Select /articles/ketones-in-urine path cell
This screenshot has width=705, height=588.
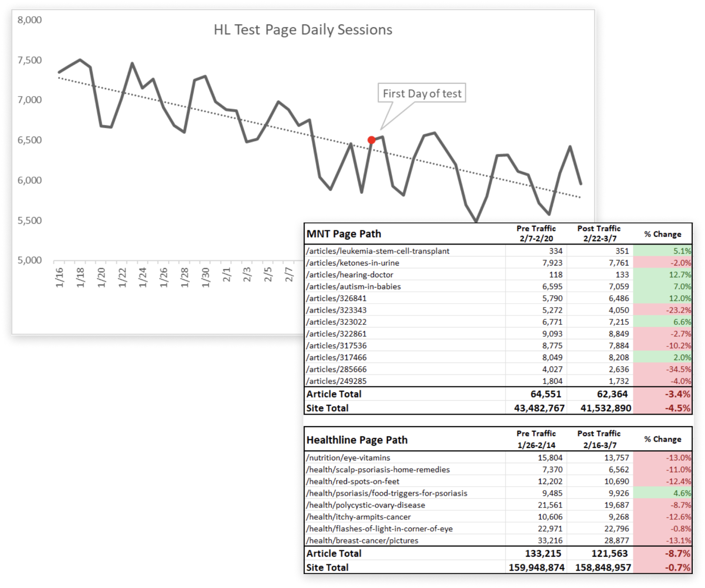[x=352, y=263]
